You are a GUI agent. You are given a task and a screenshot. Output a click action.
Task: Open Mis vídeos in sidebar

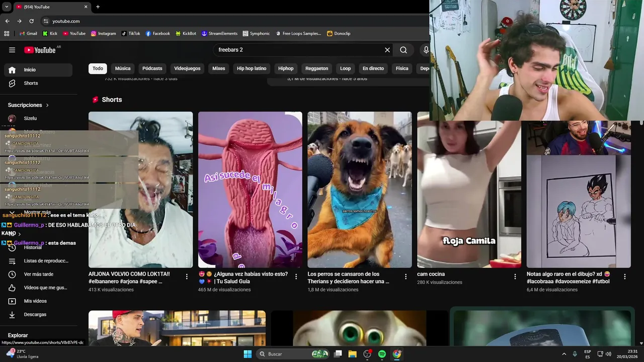(x=38, y=301)
